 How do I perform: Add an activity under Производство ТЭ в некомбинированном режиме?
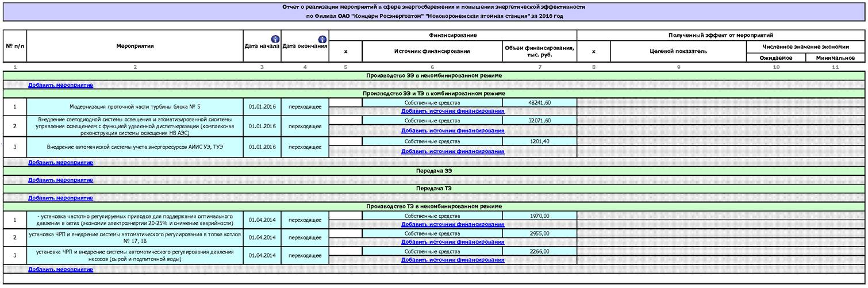pos(60,269)
